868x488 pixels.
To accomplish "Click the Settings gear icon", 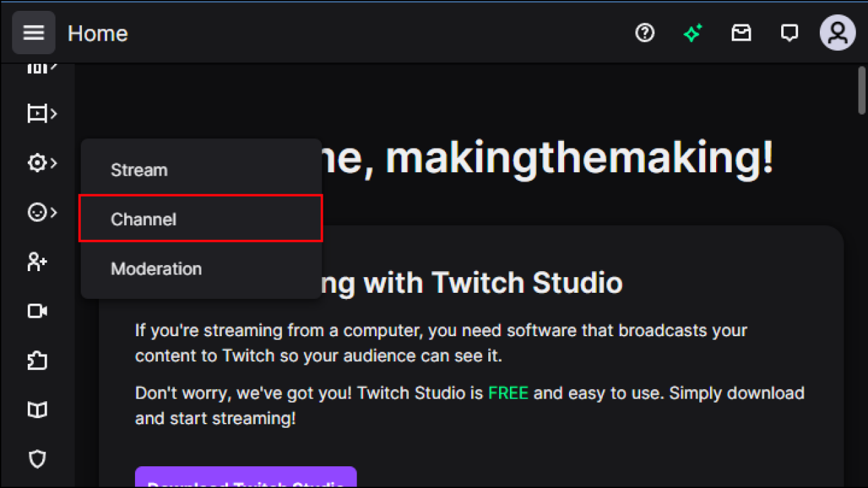I will (x=37, y=163).
